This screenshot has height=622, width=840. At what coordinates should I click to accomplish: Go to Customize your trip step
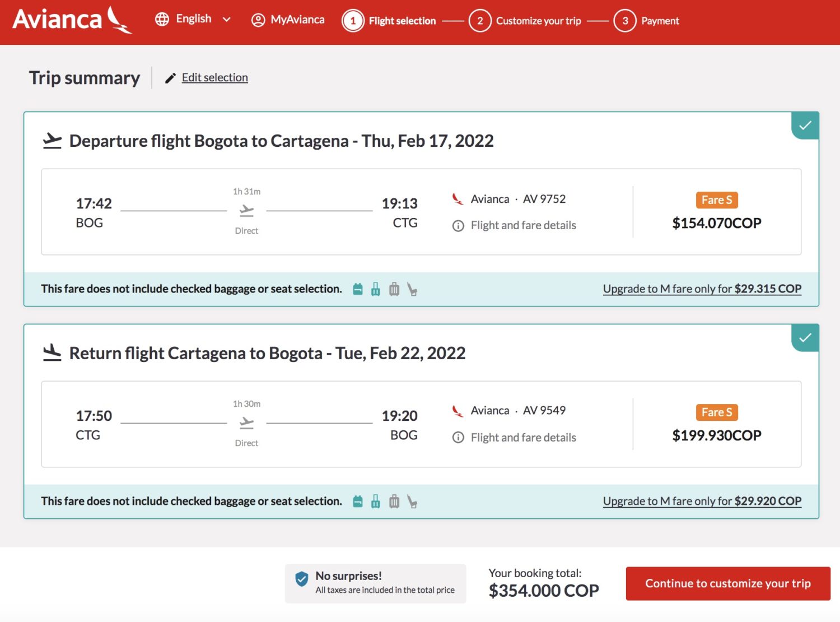tap(539, 21)
